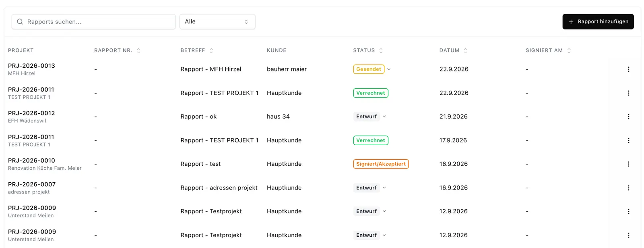Click the Rapport hinzufügen button
This screenshot has height=248, width=644.
pos(598,22)
